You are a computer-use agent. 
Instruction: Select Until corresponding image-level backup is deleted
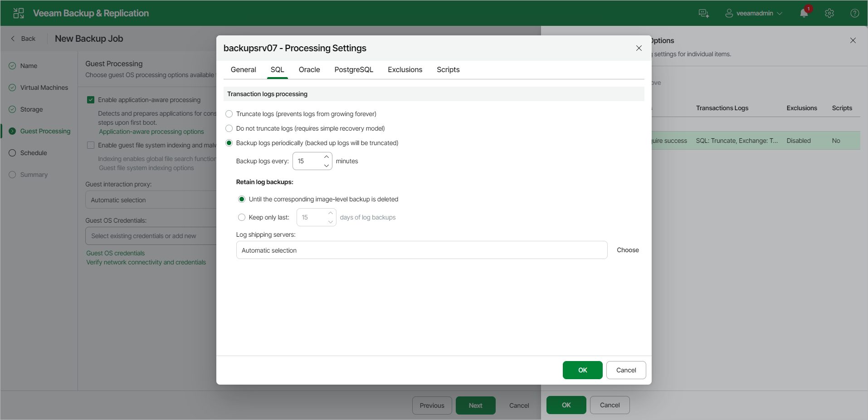(x=242, y=199)
